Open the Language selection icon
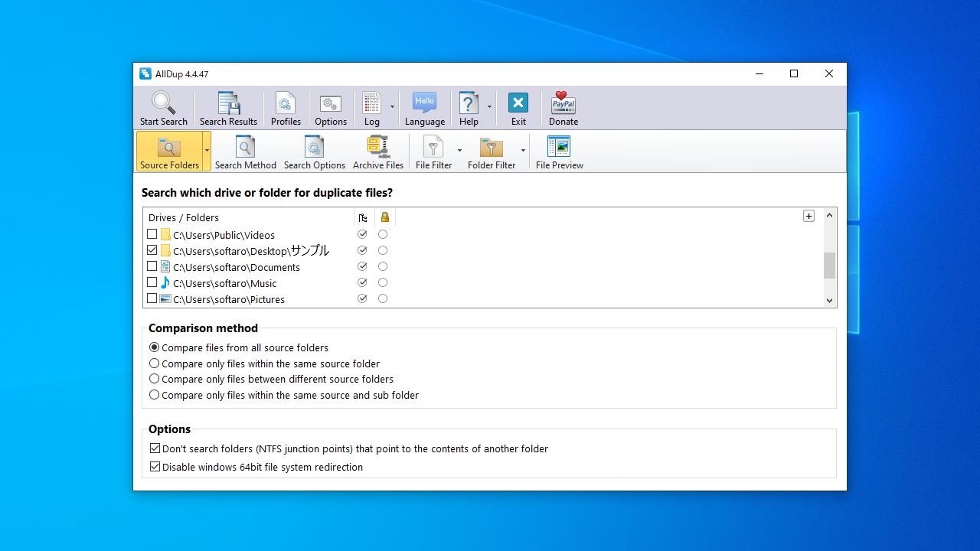This screenshot has width=980, height=551. (424, 103)
